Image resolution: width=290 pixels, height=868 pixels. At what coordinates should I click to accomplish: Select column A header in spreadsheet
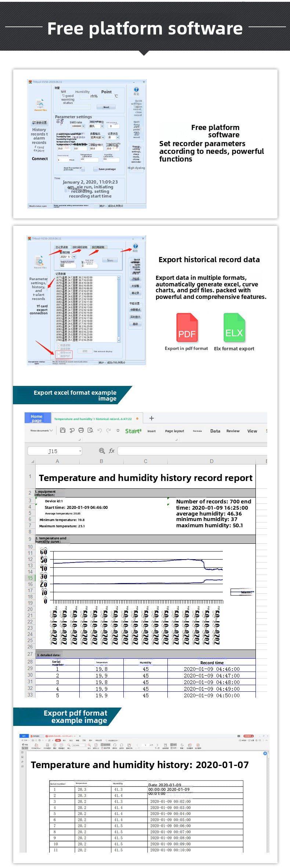(57, 461)
